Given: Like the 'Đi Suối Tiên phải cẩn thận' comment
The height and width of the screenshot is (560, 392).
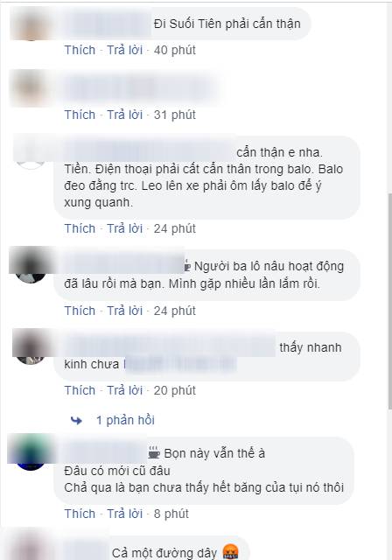Looking at the screenshot, I should tap(80, 50).
